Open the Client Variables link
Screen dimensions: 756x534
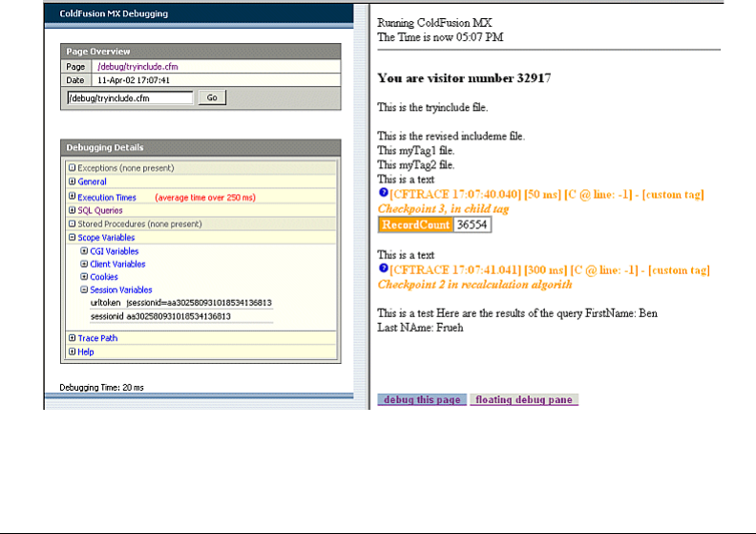point(117,264)
